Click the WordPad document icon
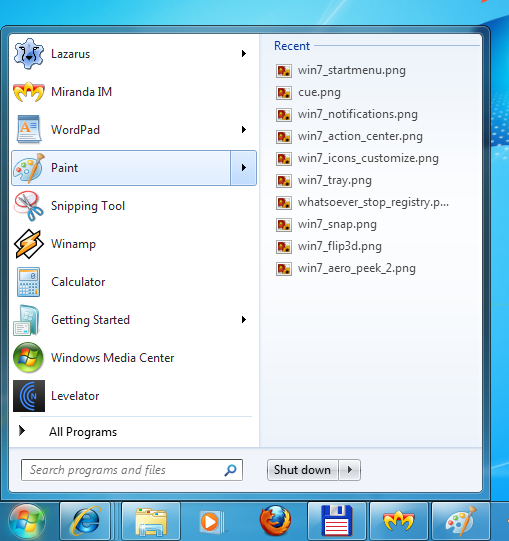Image resolution: width=509 pixels, height=541 pixels. click(x=29, y=130)
